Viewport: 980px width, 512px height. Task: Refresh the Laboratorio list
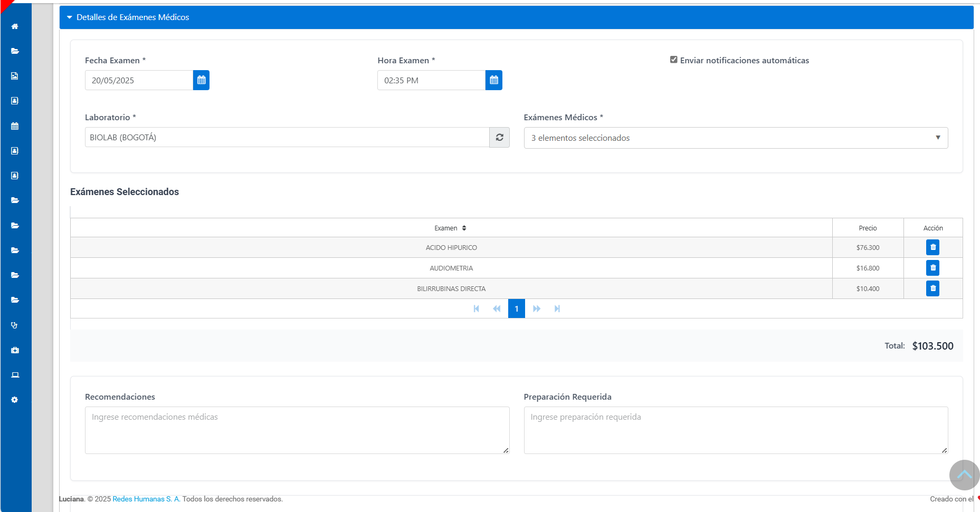click(x=499, y=138)
